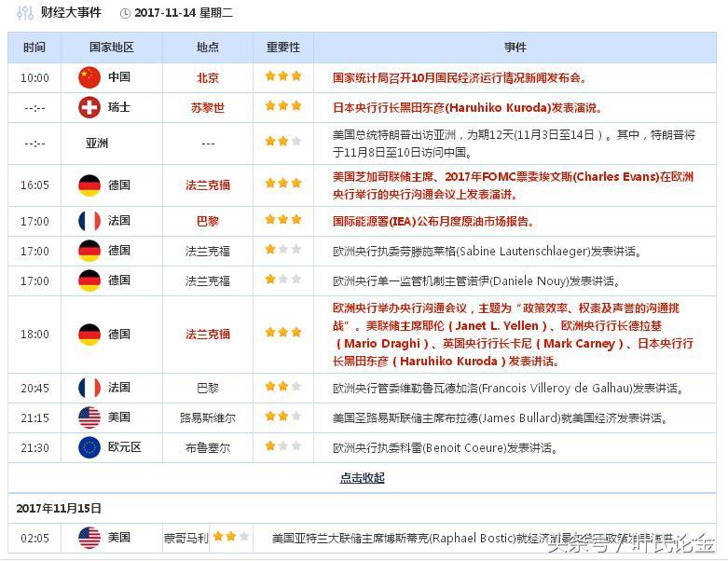Click the 18:00 time cell
The width and height of the screenshot is (728, 561).
coord(34,335)
